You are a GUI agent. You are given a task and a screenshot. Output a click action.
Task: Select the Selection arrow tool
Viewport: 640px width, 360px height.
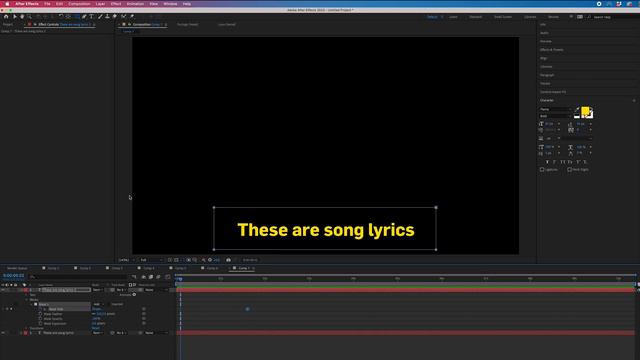pos(15,17)
